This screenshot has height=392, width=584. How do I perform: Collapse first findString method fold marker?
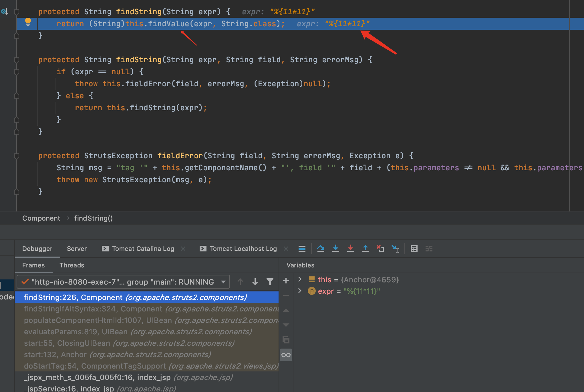tap(17, 12)
